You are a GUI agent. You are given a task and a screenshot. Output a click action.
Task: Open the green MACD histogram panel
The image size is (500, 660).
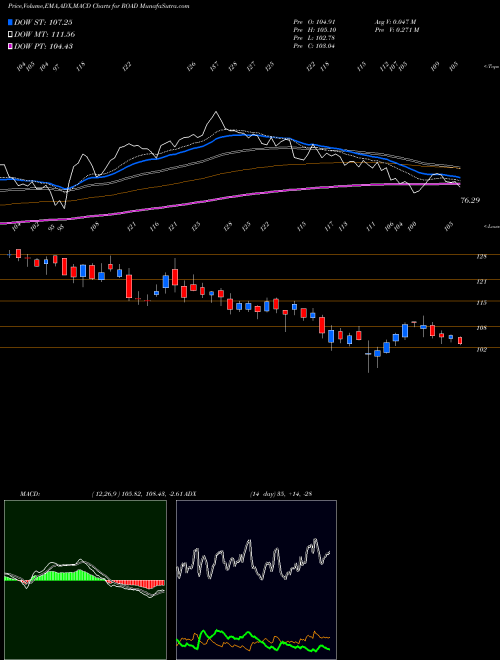coord(85,580)
